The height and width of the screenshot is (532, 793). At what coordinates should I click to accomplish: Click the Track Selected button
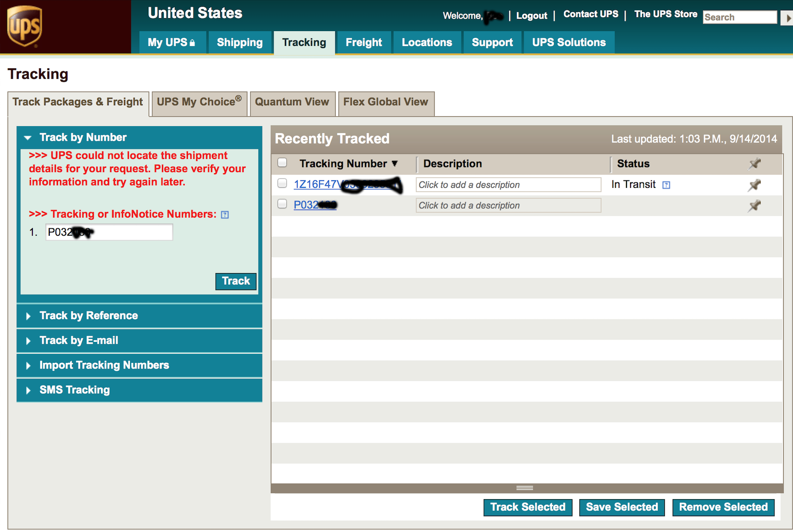(x=527, y=507)
